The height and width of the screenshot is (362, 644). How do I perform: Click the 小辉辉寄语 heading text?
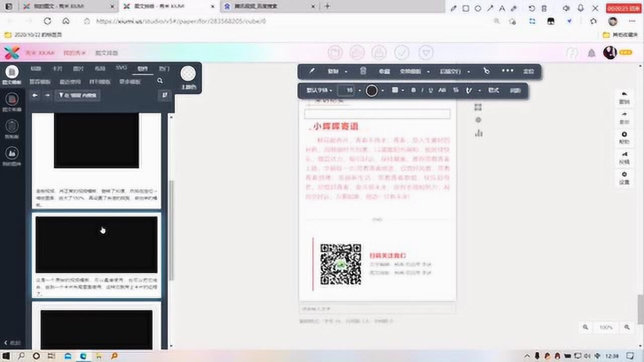[x=337, y=127]
